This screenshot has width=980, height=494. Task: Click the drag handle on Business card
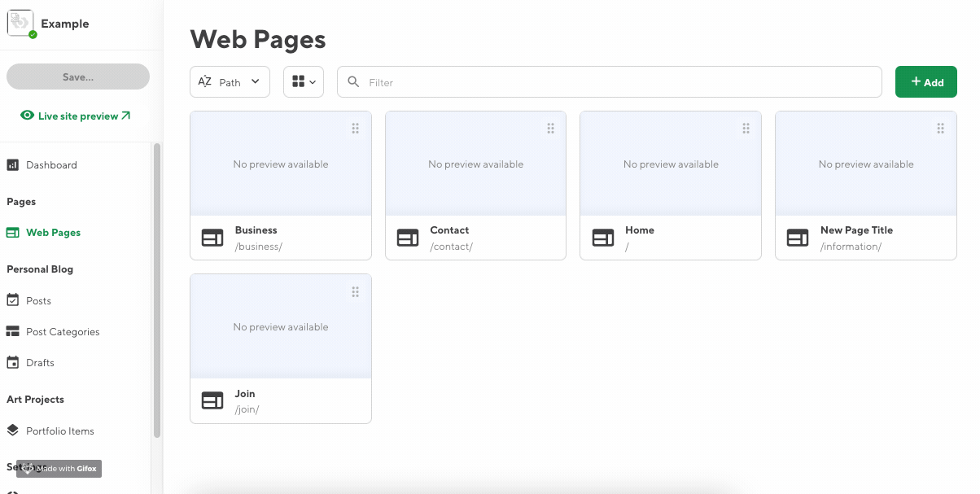tap(355, 129)
